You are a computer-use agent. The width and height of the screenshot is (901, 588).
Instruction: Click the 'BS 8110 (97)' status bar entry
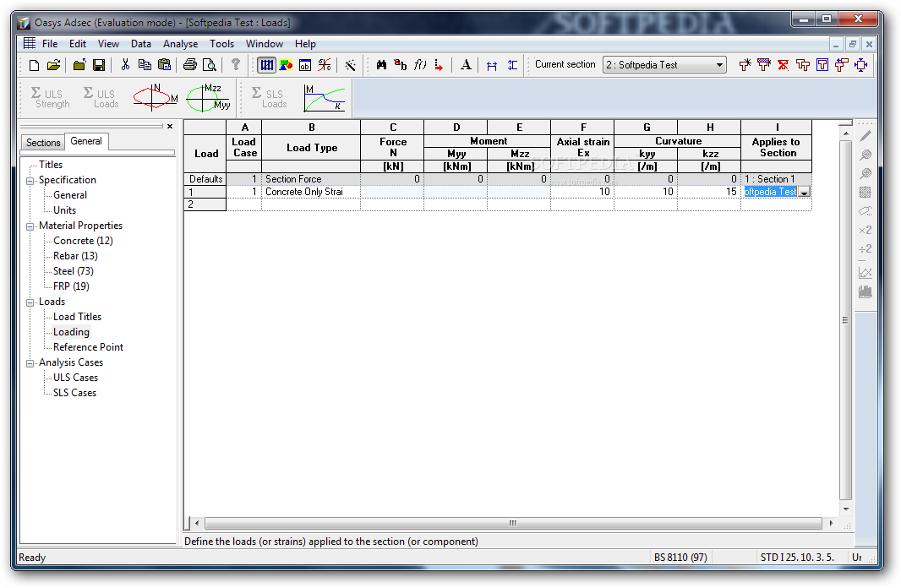point(680,557)
